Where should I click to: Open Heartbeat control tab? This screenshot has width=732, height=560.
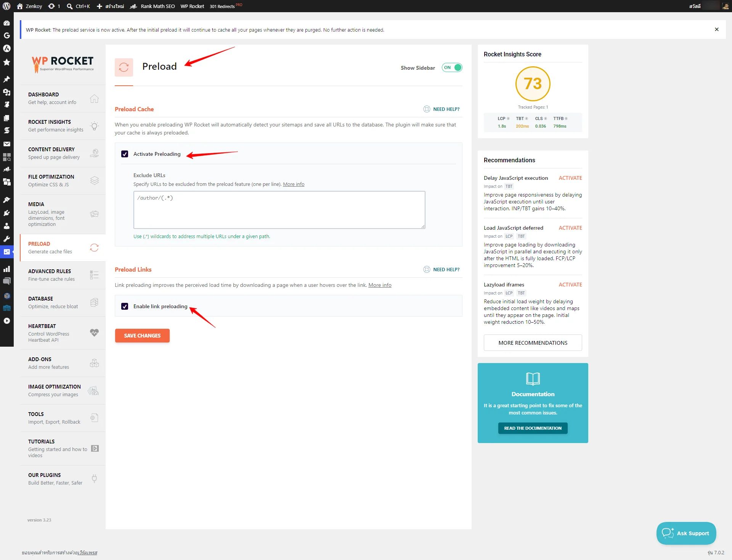click(63, 333)
